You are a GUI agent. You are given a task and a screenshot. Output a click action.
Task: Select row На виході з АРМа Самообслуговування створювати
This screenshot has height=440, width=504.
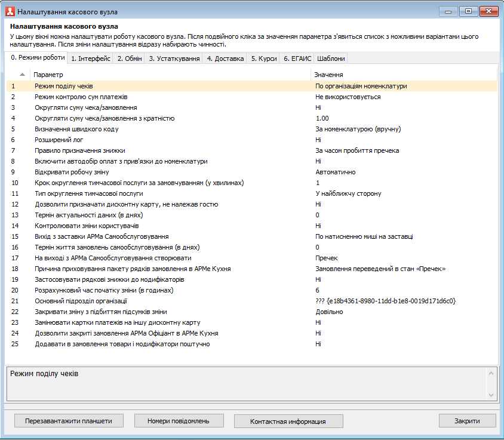tap(251, 258)
